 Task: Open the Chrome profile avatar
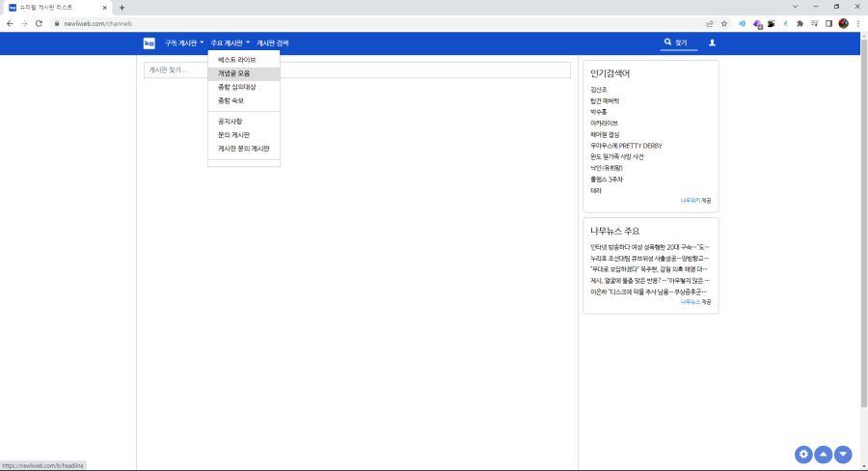(844, 24)
